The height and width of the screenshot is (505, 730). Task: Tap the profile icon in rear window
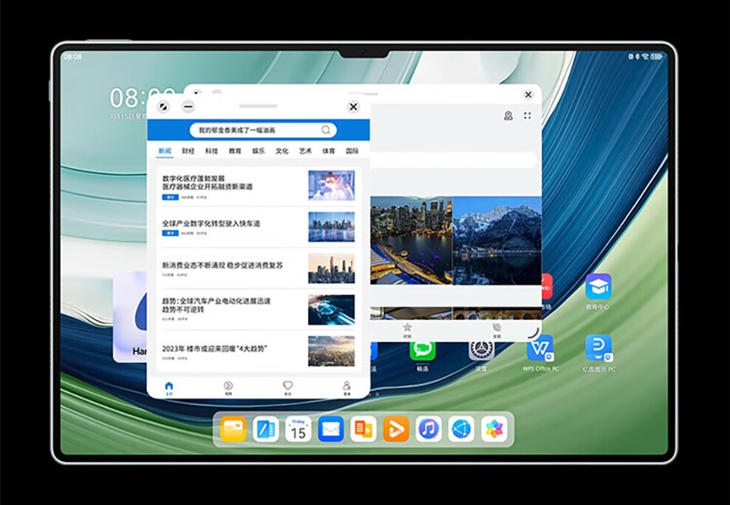tap(508, 116)
